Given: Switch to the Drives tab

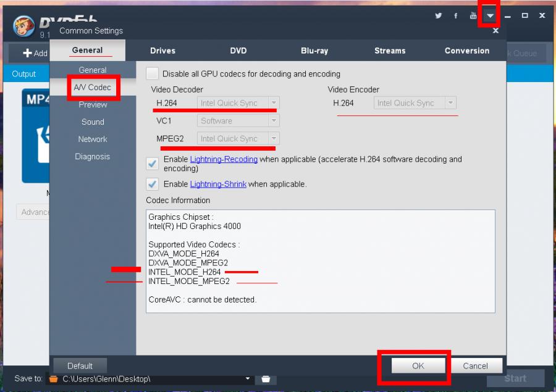Looking at the screenshot, I should tap(162, 51).
